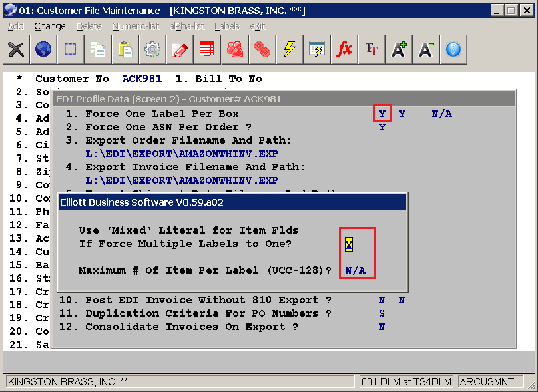Click N value for Consolidate Invoices
Image resolution: width=538 pixels, height=392 pixels.
tap(382, 327)
